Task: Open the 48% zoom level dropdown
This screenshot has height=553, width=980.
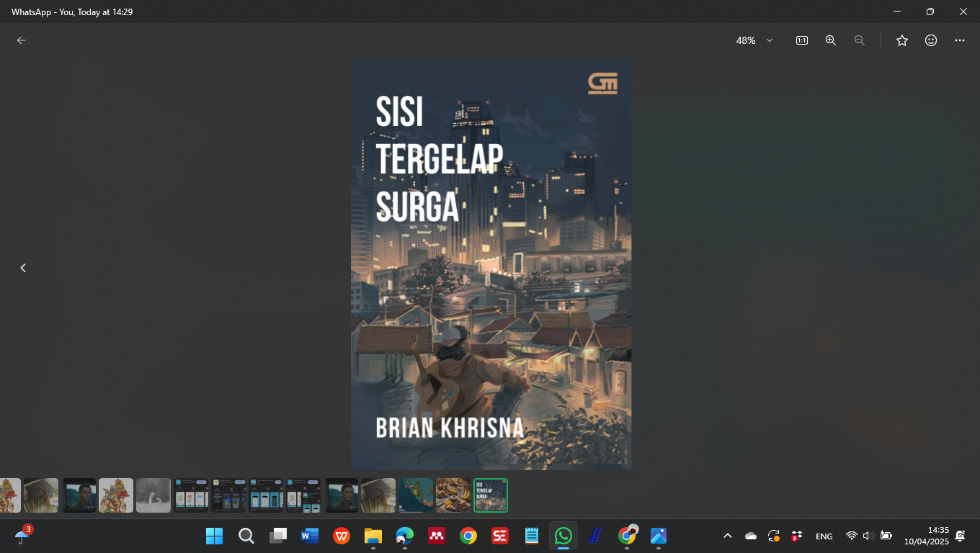Action: point(754,40)
